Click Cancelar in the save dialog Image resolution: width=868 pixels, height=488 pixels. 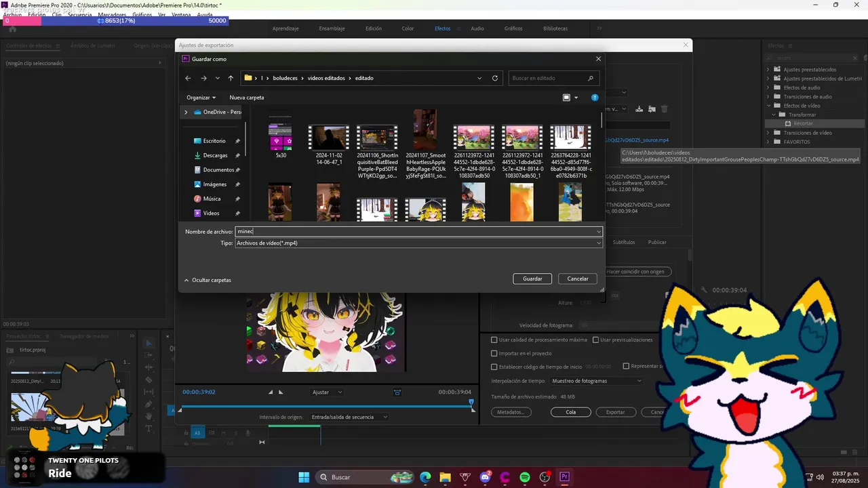578,279
